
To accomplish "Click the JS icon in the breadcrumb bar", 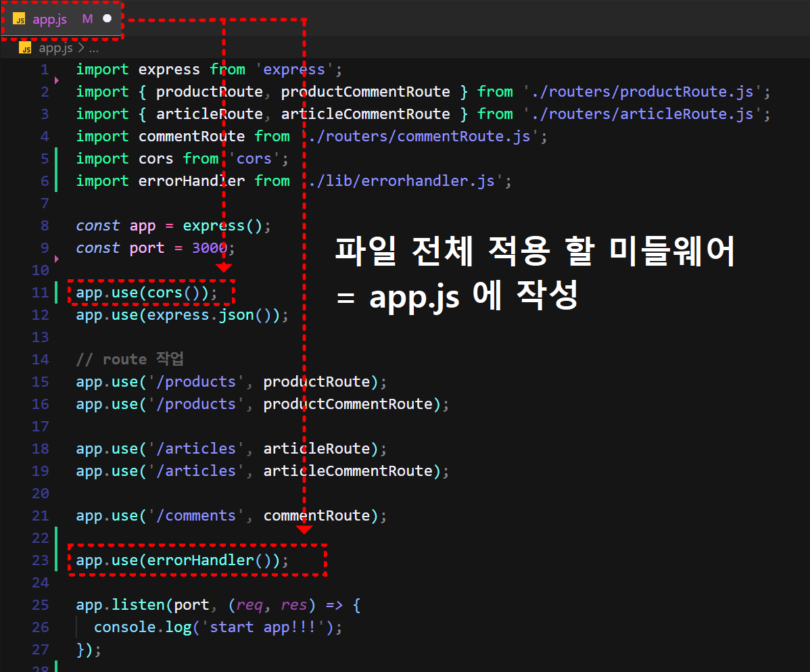I will [x=25, y=48].
